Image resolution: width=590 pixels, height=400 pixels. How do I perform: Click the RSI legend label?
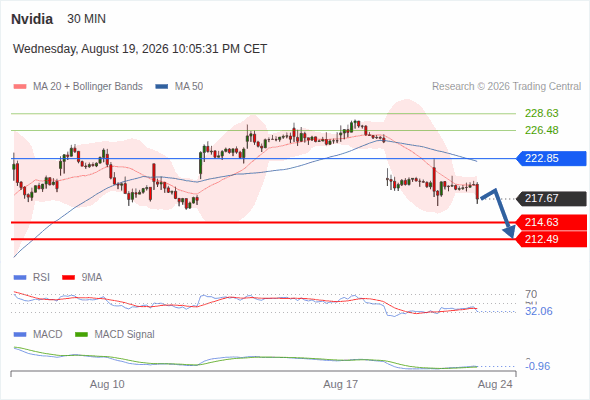[x=41, y=278]
